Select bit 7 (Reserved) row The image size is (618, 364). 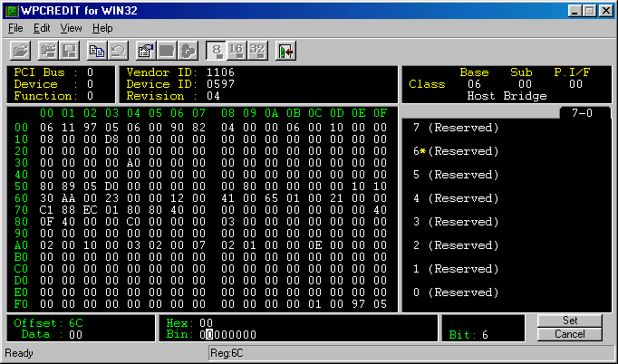tap(456, 128)
